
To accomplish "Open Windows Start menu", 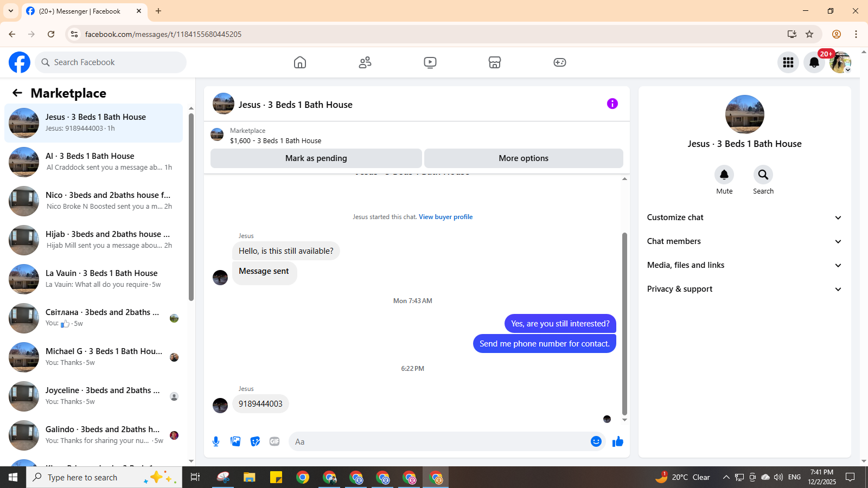I will [x=13, y=477].
